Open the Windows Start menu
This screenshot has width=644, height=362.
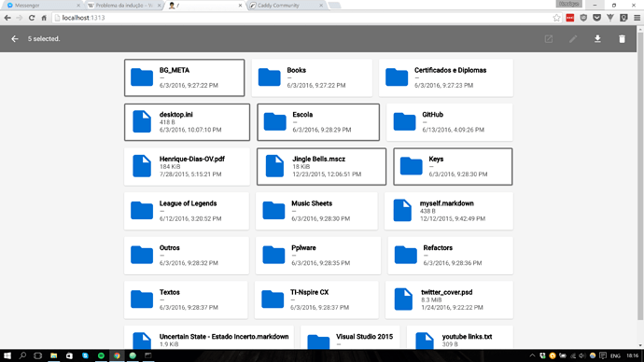[x=7, y=355]
